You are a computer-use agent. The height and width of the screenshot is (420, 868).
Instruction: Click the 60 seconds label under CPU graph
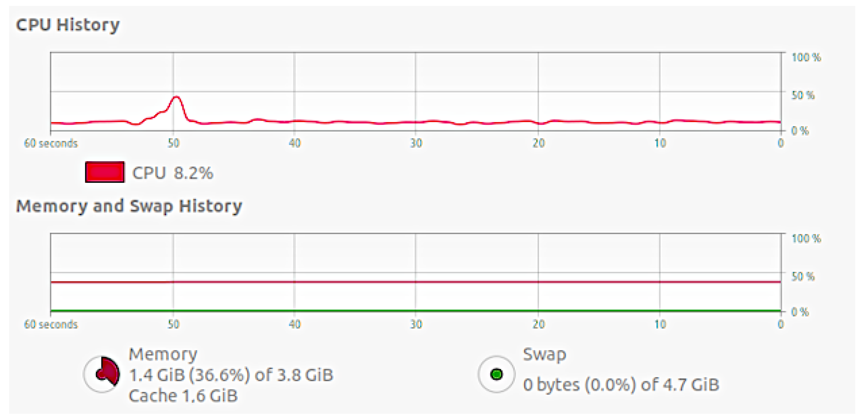coord(50,143)
